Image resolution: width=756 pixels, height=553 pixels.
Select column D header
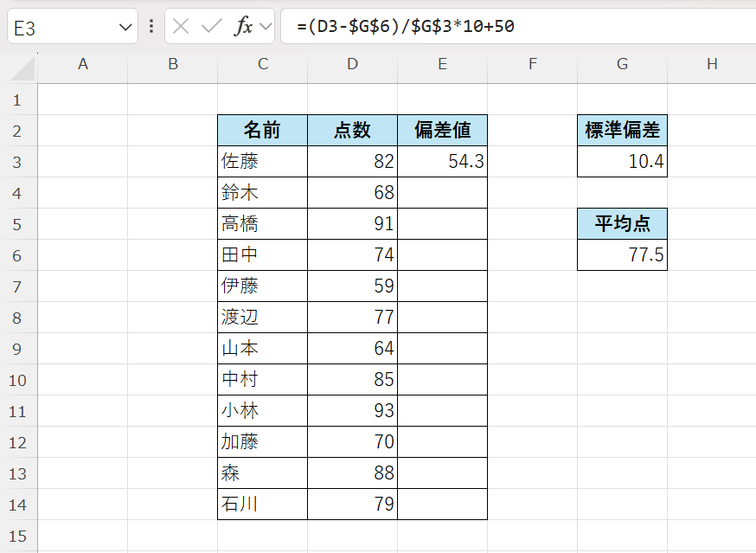(352, 63)
